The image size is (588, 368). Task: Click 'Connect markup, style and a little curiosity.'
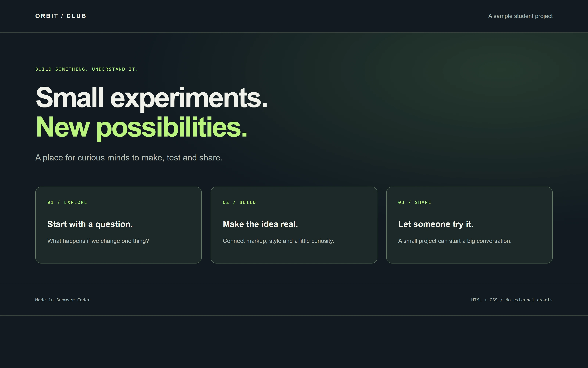click(278, 241)
